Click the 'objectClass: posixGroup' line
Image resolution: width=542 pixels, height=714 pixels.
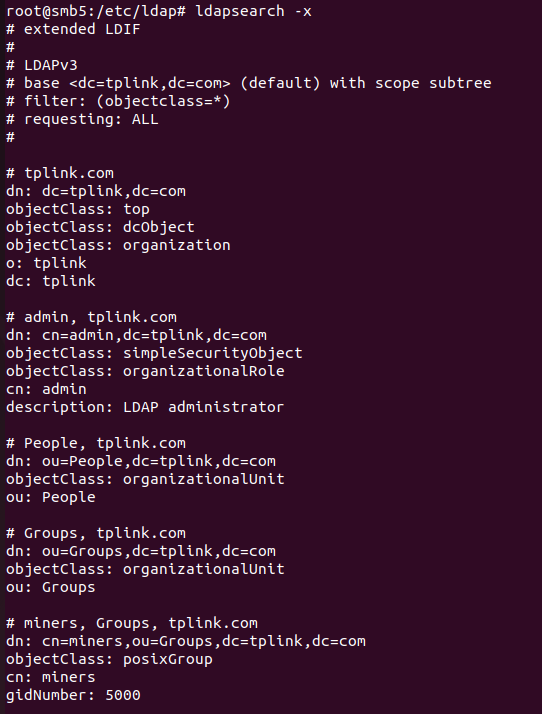coord(109,659)
